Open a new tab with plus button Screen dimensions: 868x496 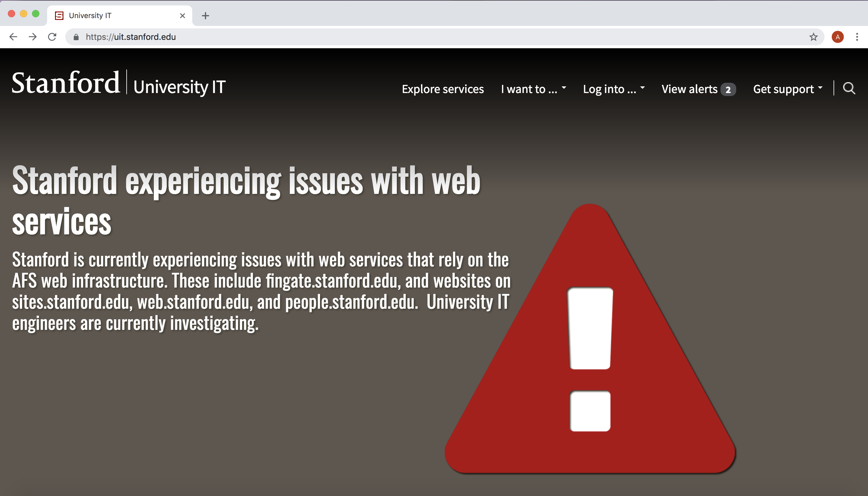206,16
